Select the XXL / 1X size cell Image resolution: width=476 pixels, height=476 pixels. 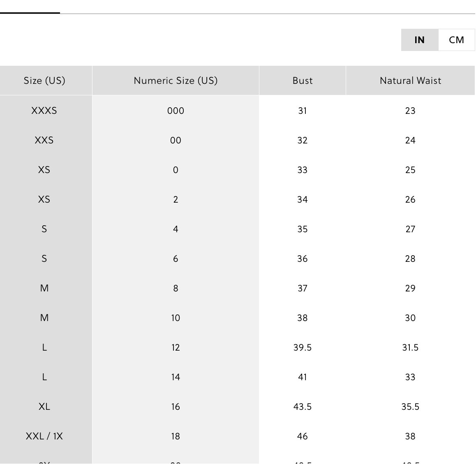[44, 436]
